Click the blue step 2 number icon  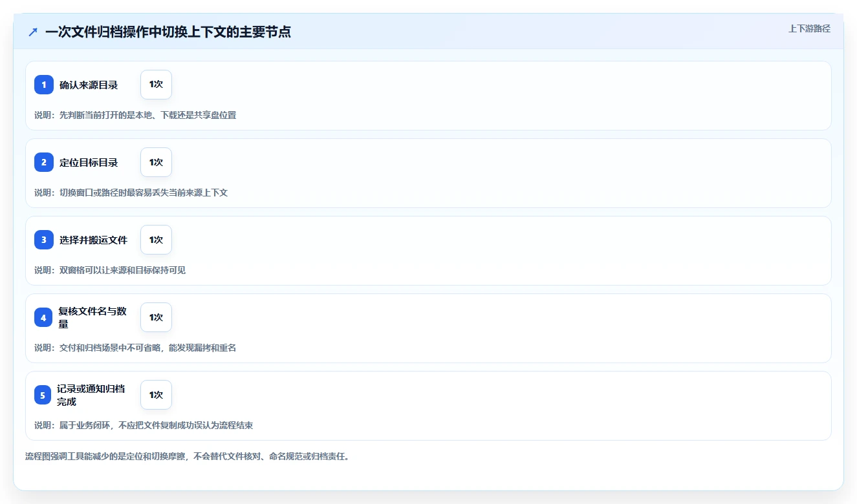[x=44, y=162]
